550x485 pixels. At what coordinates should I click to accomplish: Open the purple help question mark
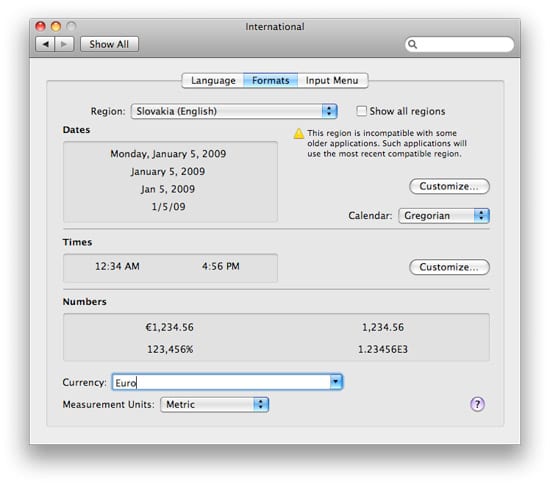(x=477, y=404)
